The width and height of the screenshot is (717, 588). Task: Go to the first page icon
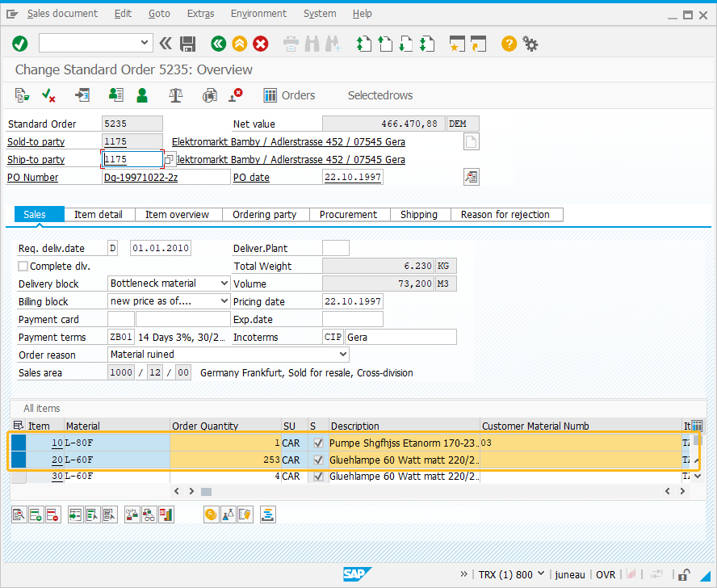coord(364,44)
